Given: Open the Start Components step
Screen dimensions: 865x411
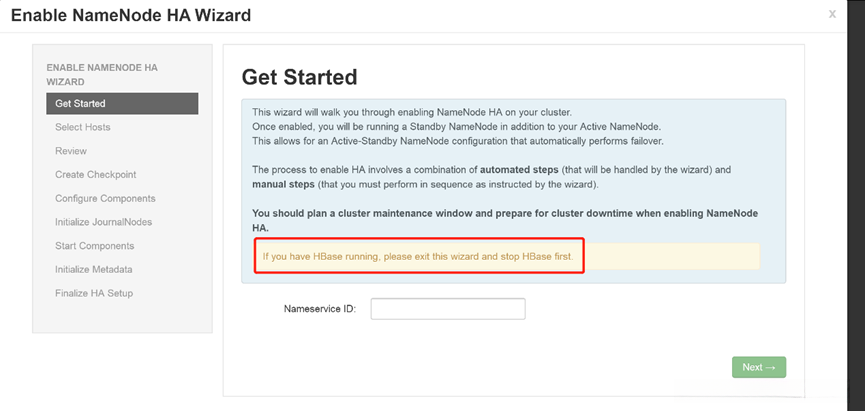Looking at the screenshot, I should click(x=94, y=246).
